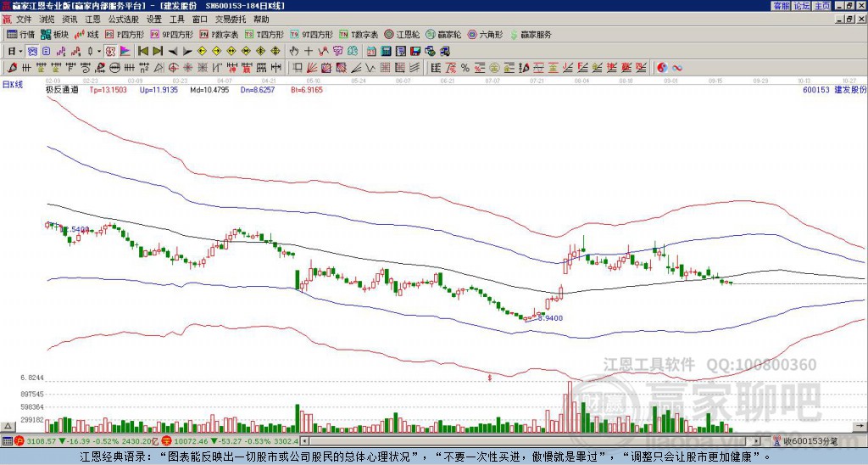Click the 节 purple toolbar icon
Viewport: 868px width, 465px height.
[x=337, y=52]
